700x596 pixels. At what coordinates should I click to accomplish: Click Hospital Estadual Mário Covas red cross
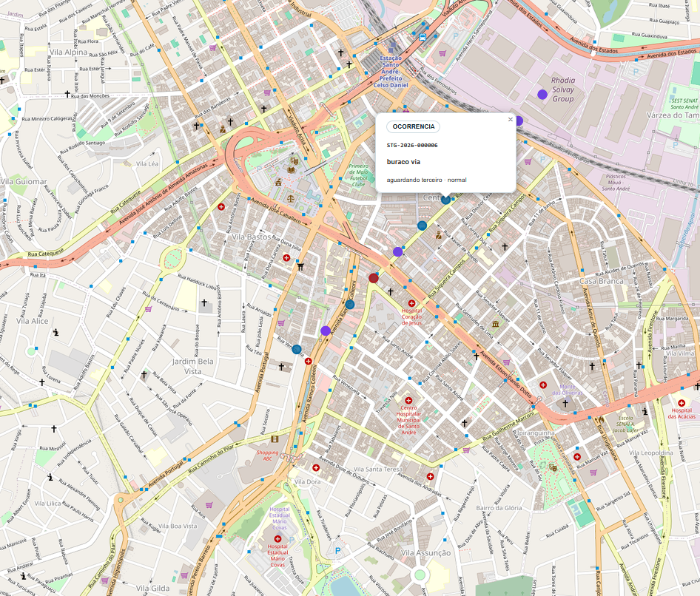coord(277,539)
